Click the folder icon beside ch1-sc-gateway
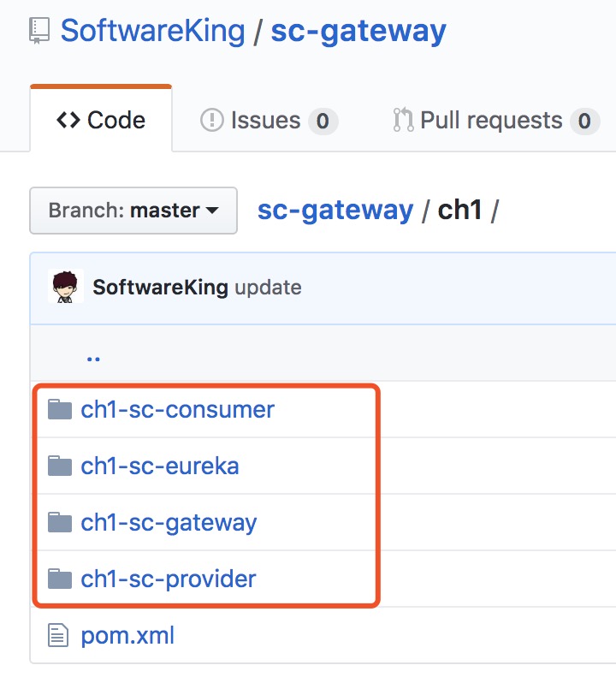The width and height of the screenshot is (616, 683). point(59,522)
